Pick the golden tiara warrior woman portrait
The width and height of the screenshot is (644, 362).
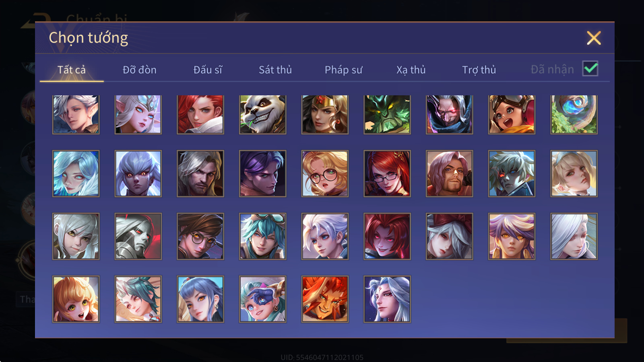pos(325,114)
